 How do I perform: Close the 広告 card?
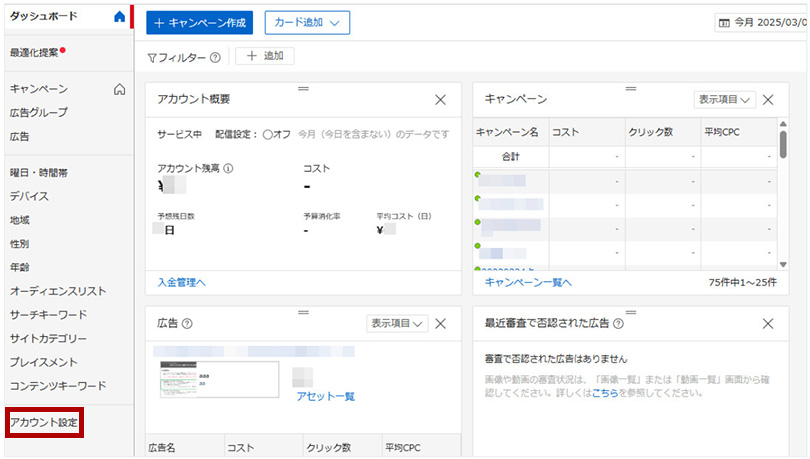pos(440,324)
